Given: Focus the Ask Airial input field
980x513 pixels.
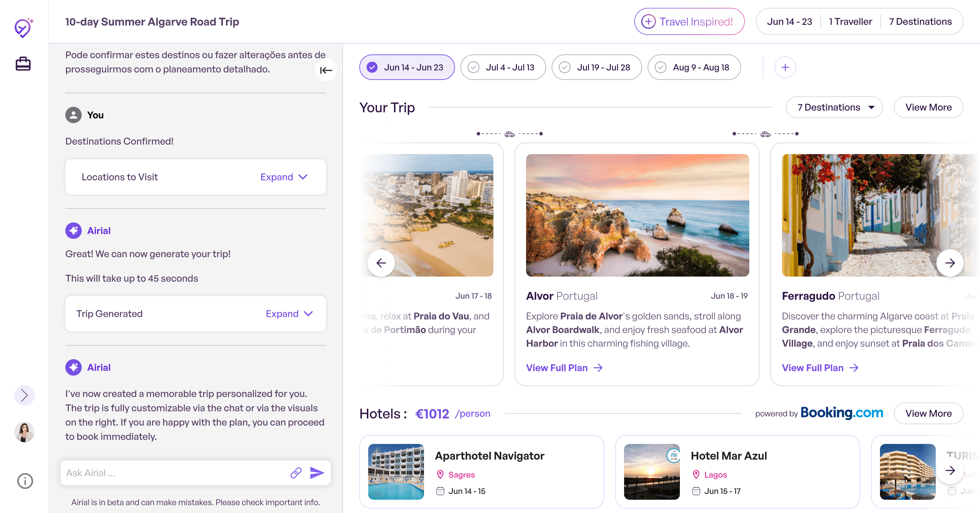Looking at the screenshot, I should point(175,473).
